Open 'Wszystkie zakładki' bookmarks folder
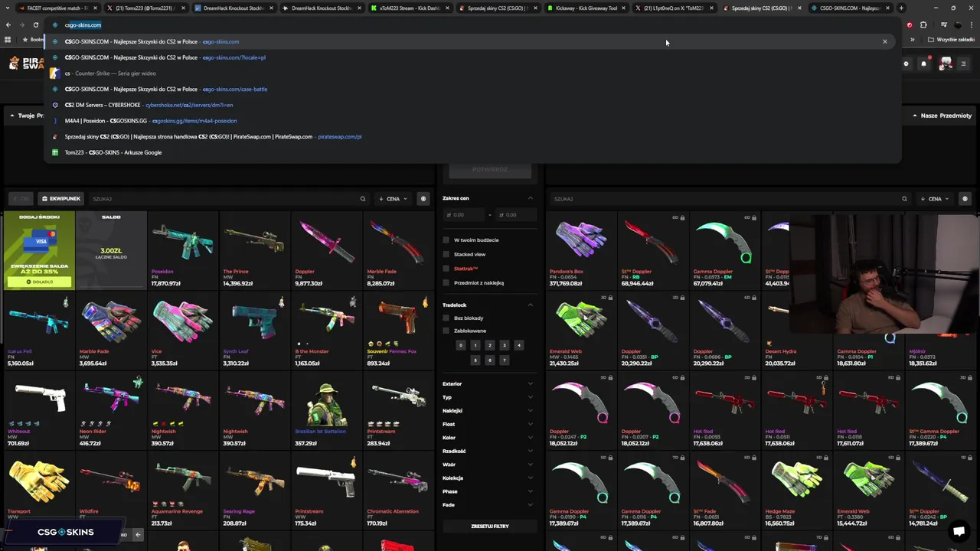This screenshot has height=551, width=980. tap(952, 39)
